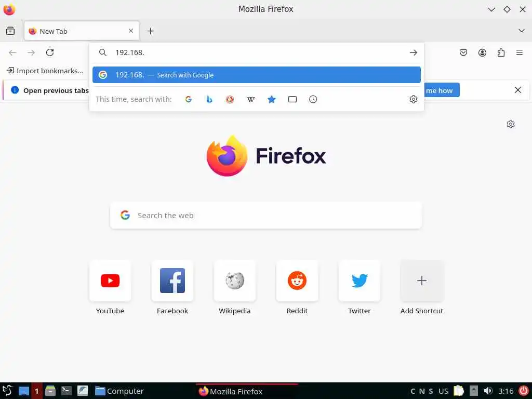Open the volume speaker icon
532x399 pixels.
click(x=488, y=391)
